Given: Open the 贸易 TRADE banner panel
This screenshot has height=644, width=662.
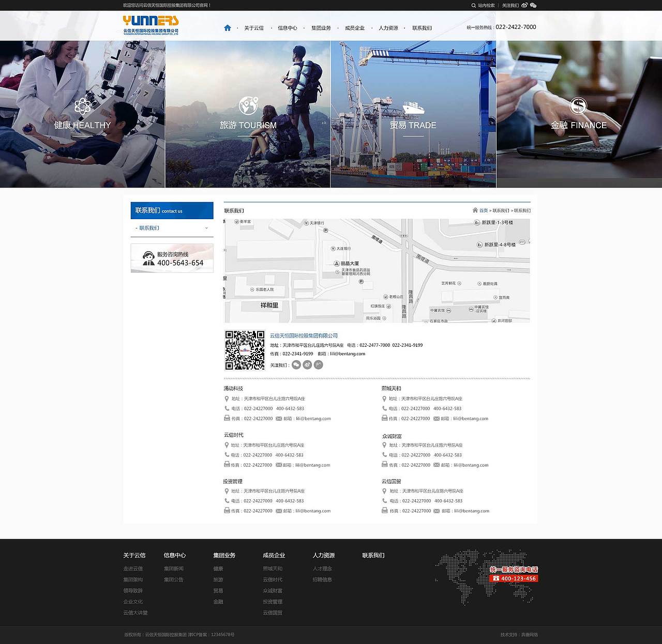Looking at the screenshot, I should (x=413, y=114).
